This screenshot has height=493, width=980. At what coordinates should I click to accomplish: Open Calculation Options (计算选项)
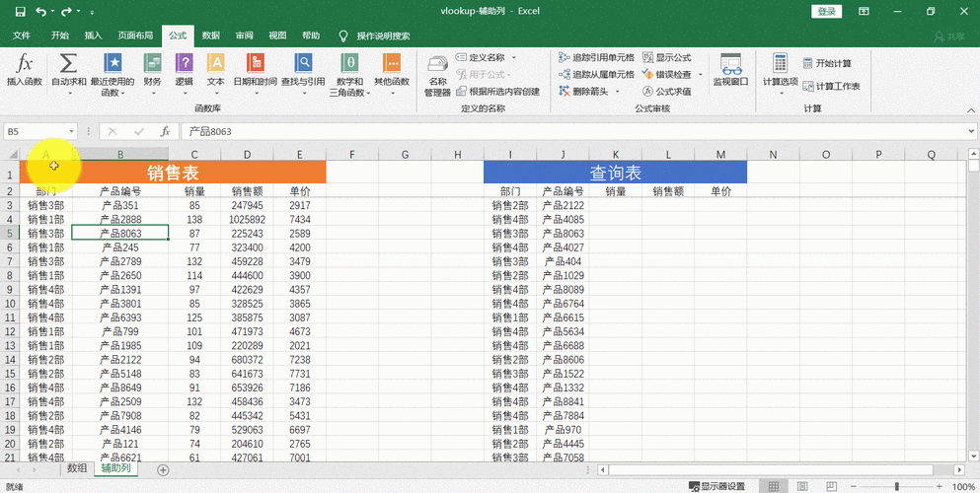[x=780, y=74]
